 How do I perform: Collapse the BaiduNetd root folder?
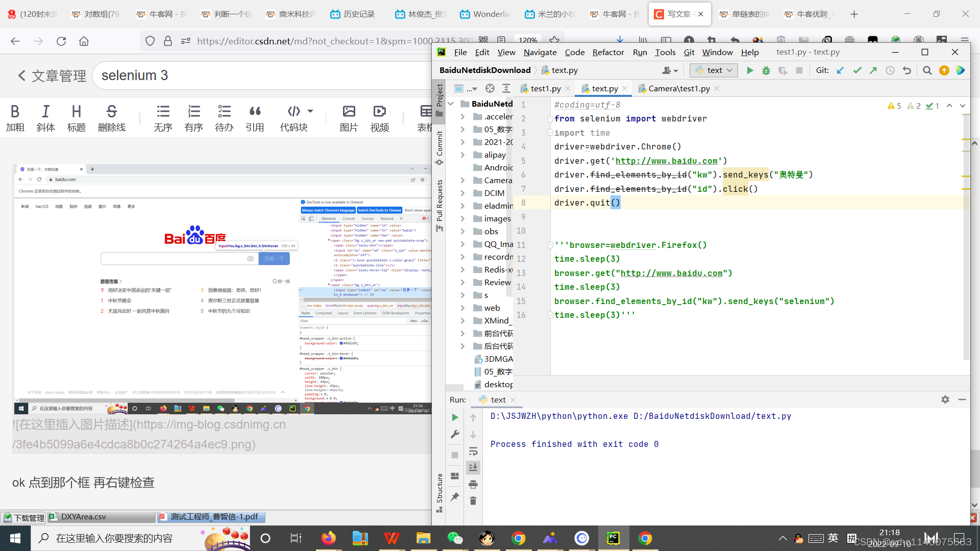451,104
